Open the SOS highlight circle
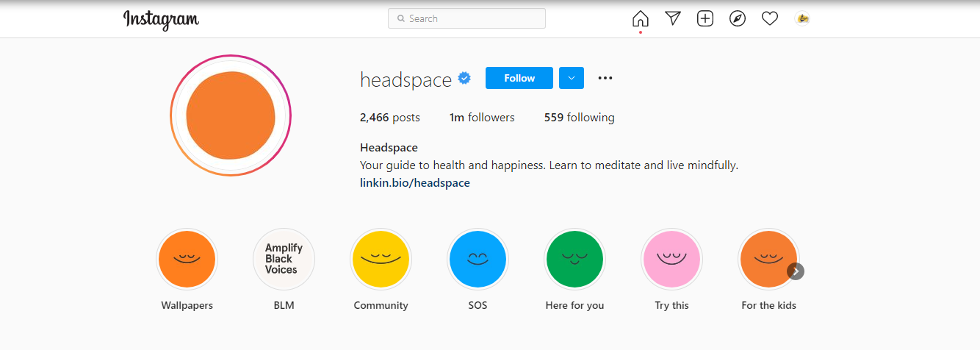 coord(478,259)
